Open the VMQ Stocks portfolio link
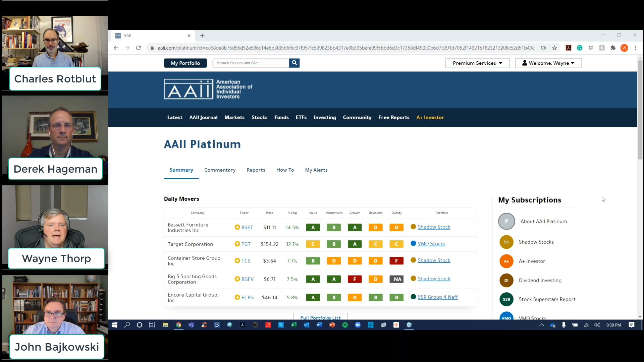 point(431,244)
